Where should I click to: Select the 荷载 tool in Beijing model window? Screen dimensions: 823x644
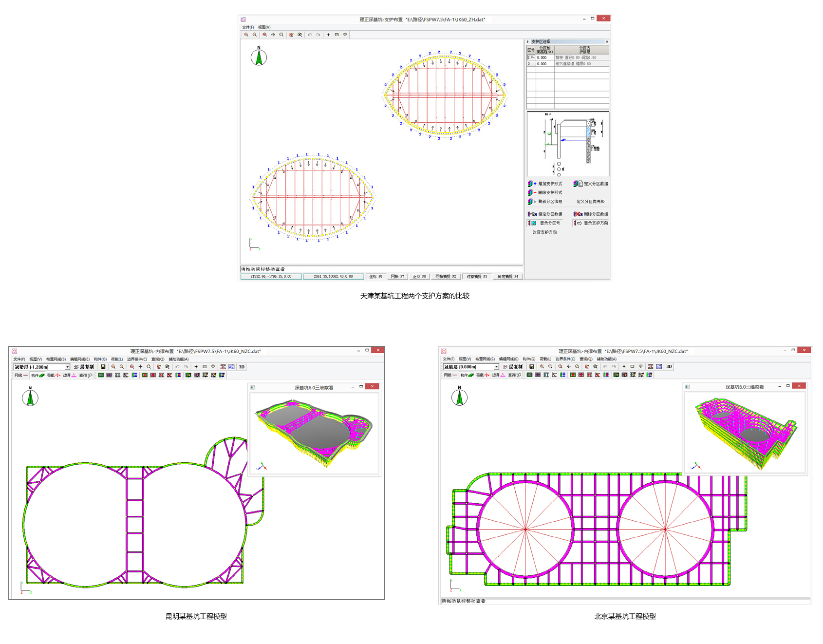coord(483,375)
